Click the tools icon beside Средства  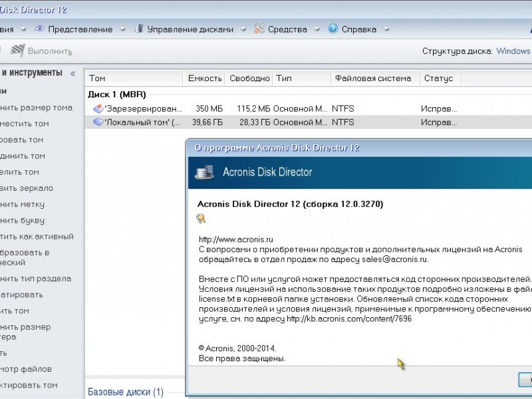point(259,29)
